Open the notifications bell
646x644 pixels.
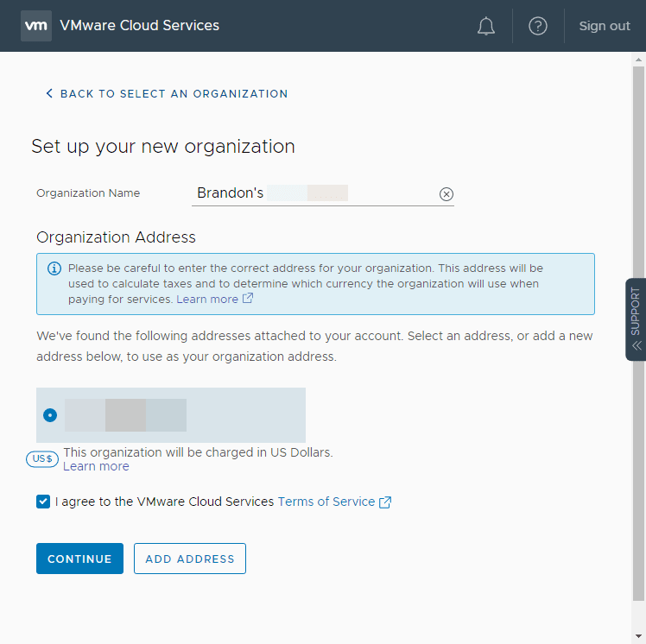click(x=486, y=26)
